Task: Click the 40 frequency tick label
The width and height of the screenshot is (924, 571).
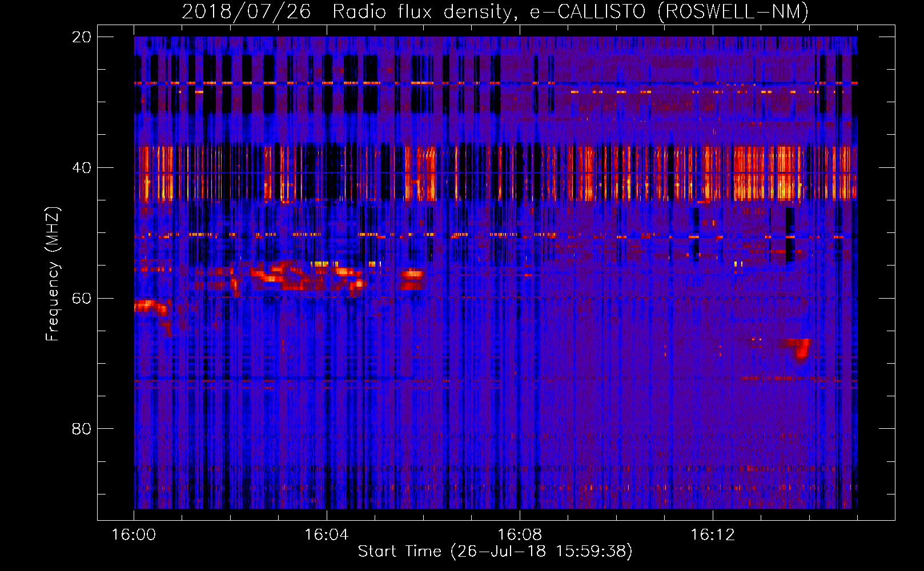Action: (82, 168)
